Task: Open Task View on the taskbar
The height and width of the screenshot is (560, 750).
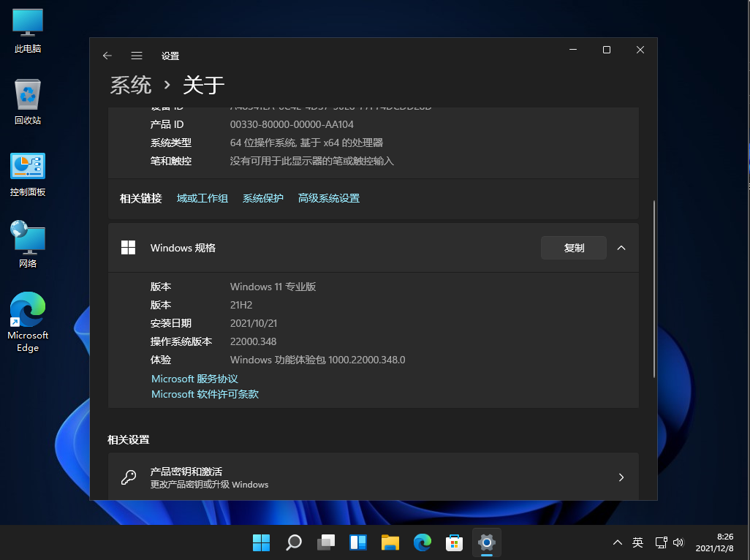Action: click(x=325, y=542)
